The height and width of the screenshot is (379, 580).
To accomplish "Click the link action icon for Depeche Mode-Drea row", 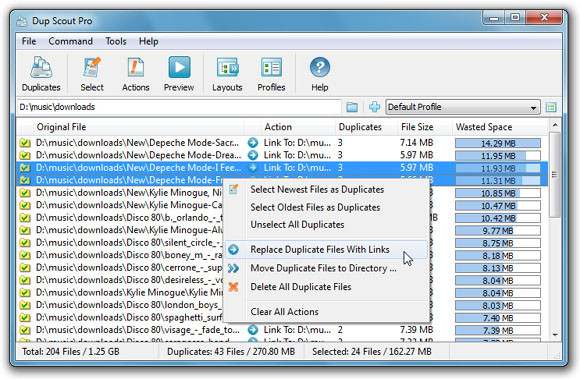I will tap(253, 155).
